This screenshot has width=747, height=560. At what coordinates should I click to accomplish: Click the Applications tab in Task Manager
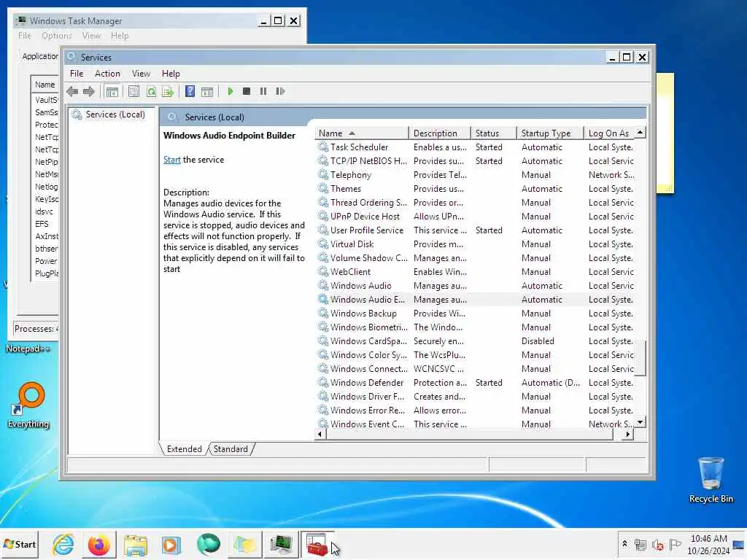pyautogui.click(x=40, y=56)
